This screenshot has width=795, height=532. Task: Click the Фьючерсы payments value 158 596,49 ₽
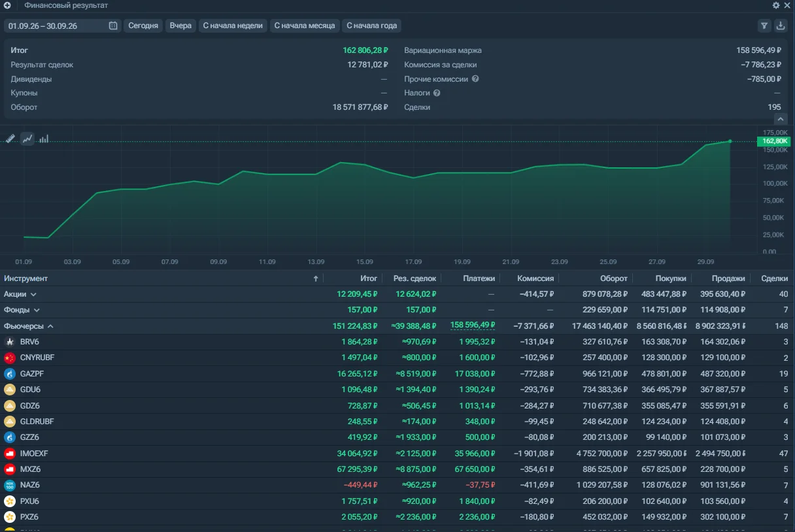(x=472, y=325)
